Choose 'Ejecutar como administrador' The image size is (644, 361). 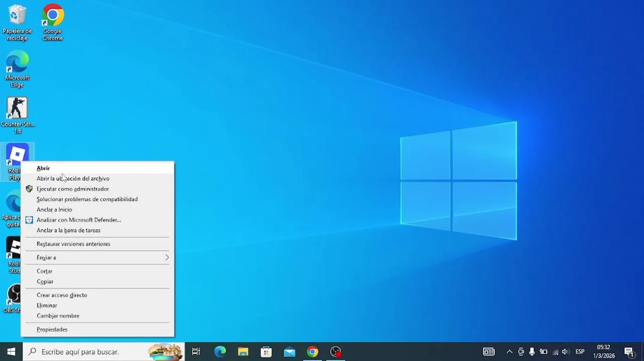pyautogui.click(x=97, y=189)
